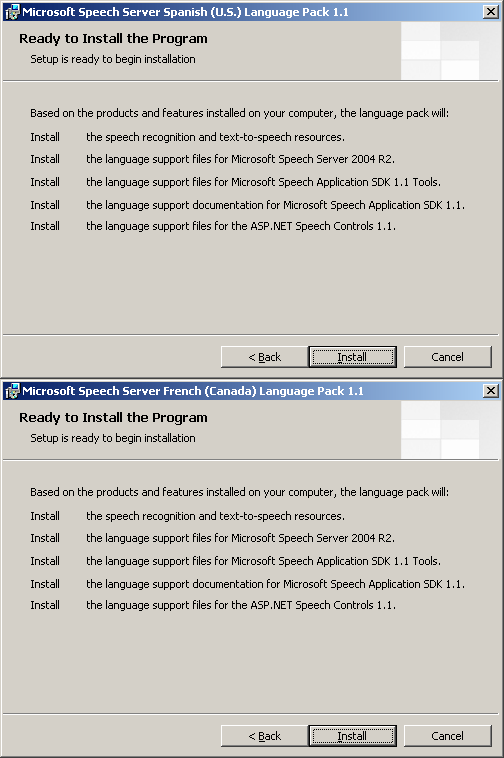Screen dimensions: 504x758
Task: Cancel the French (Canada) Language Pack setup
Action: pyautogui.click(x=447, y=736)
